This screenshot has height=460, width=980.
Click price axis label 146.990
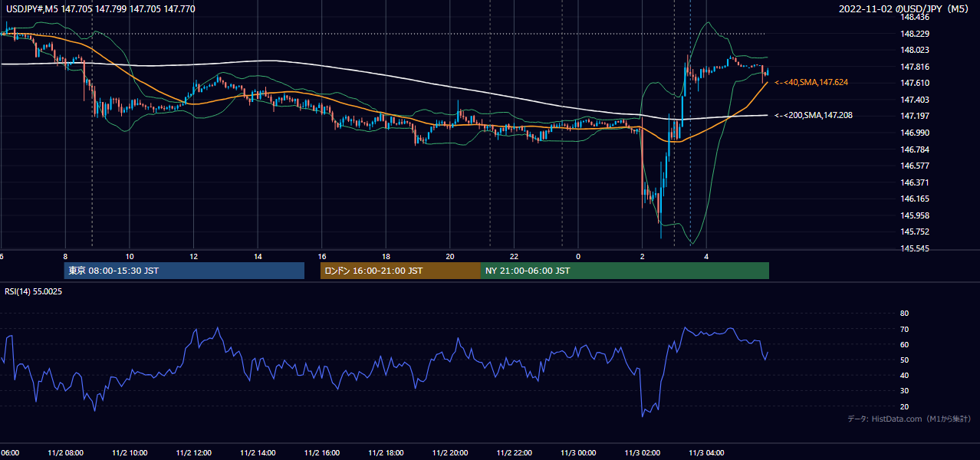click(916, 133)
